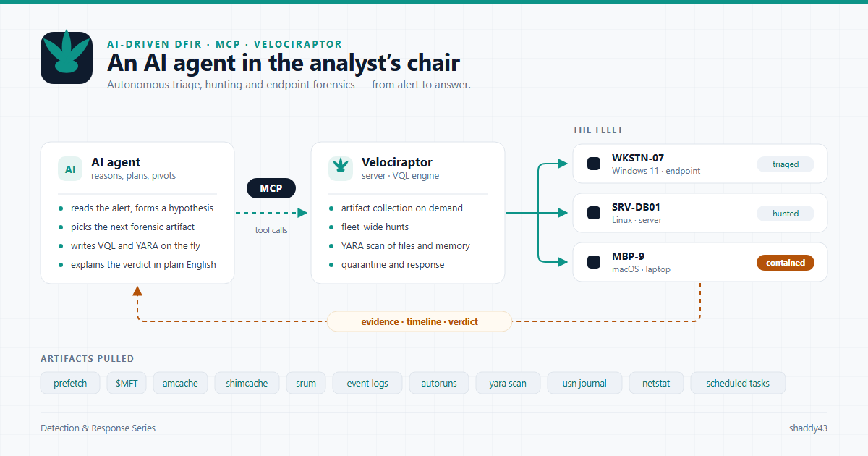Select the usn journal artifact chip

584,383
